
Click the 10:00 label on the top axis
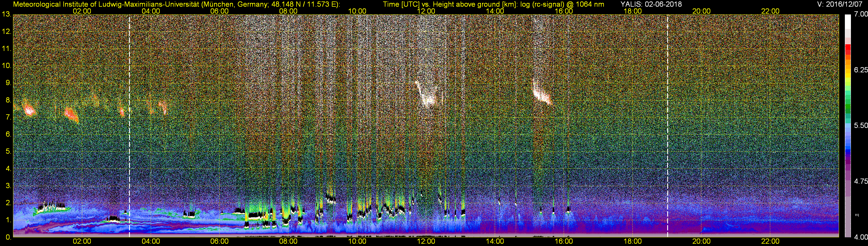point(357,11)
